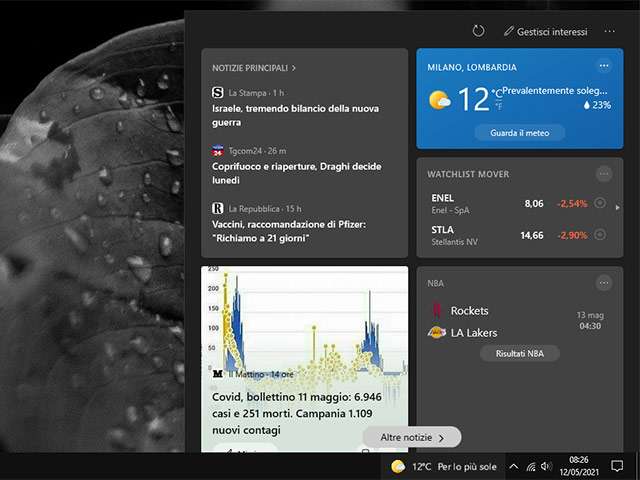The width and height of the screenshot is (640, 480).
Task: Open weather card options menu
Action: pyautogui.click(x=603, y=66)
